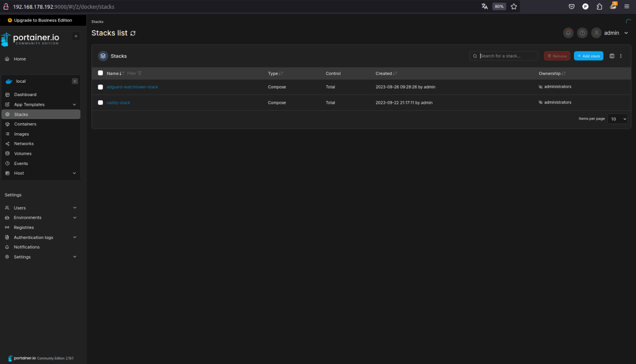Close the local environment with X icon
636x364 pixels.
[75, 81]
